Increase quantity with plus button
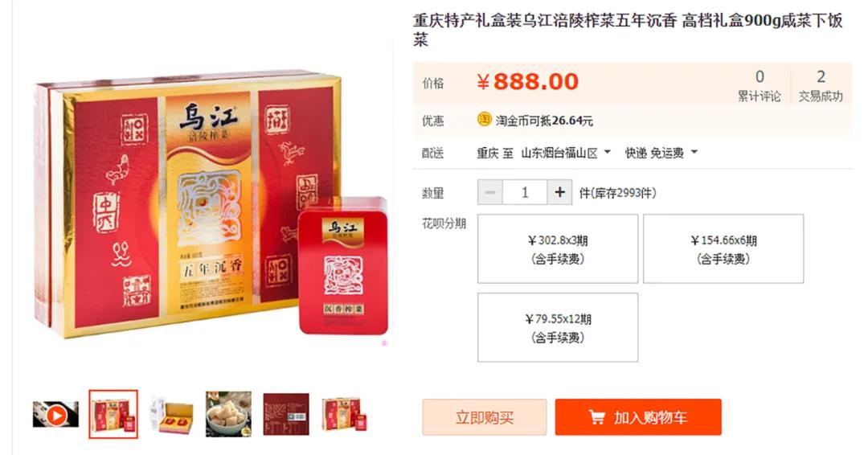 (559, 193)
